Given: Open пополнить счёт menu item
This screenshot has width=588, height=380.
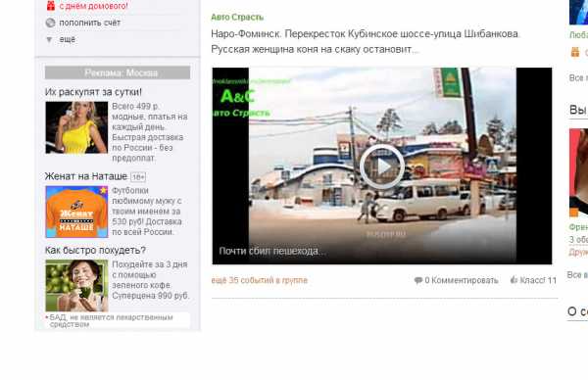Looking at the screenshot, I should 90,23.
